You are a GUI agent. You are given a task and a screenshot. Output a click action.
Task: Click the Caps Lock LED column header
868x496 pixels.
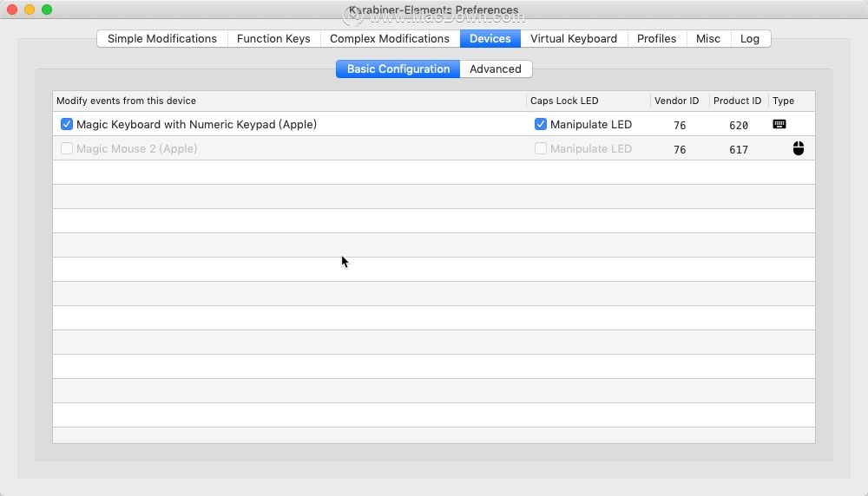tap(588, 101)
